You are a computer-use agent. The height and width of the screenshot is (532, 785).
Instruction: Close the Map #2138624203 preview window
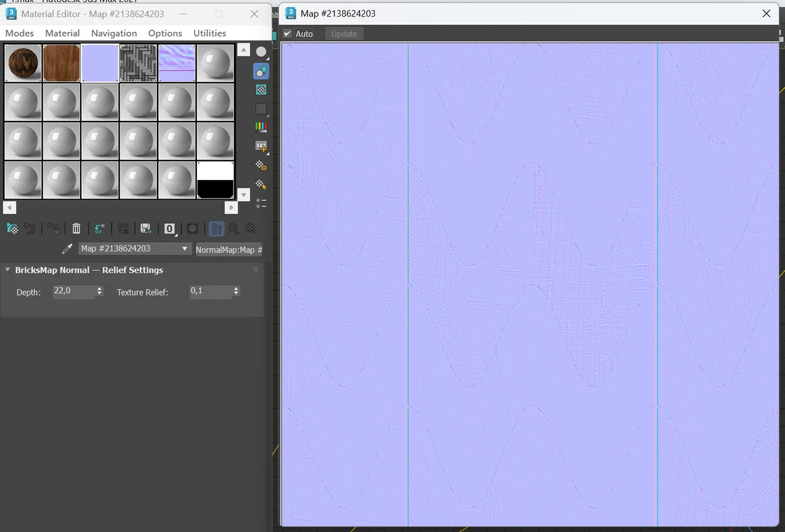click(x=767, y=13)
